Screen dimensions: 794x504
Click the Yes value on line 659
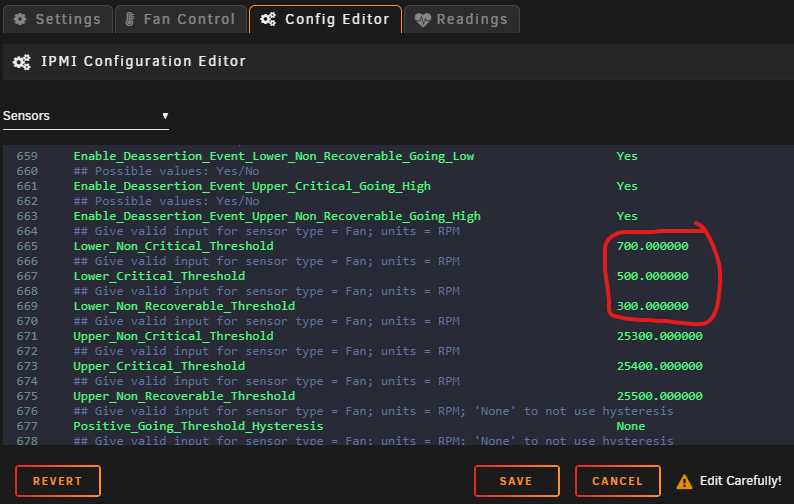coord(627,156)
